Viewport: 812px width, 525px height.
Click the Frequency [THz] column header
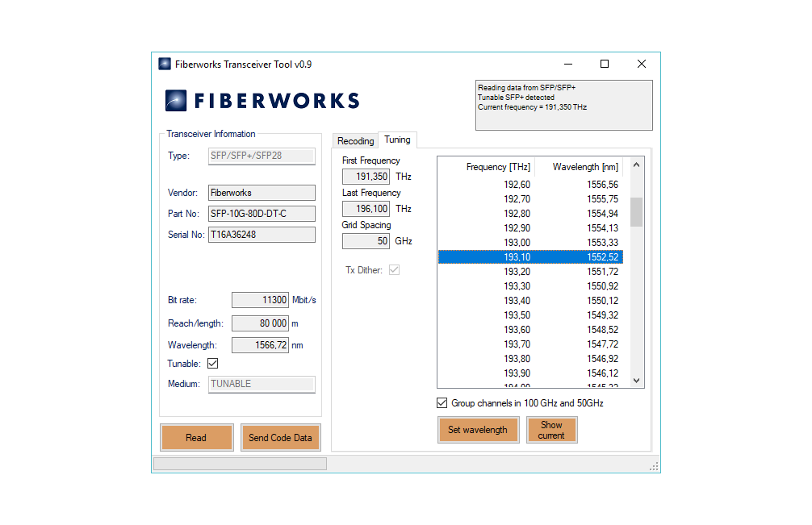tap(486, 167)
